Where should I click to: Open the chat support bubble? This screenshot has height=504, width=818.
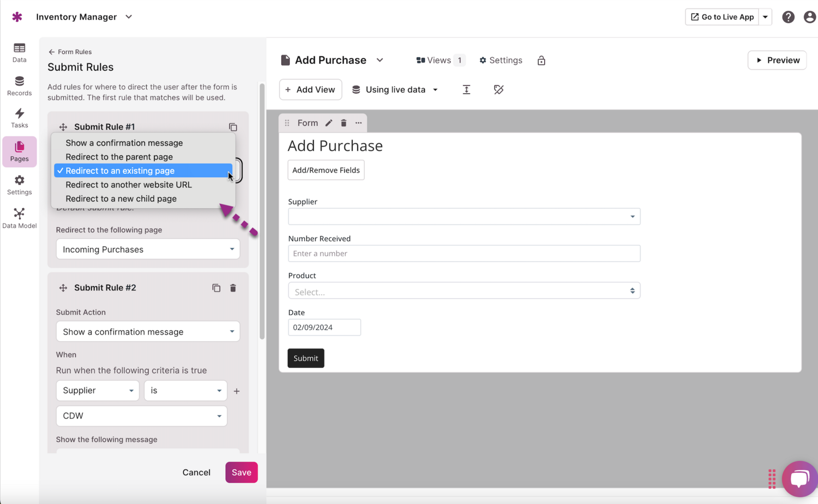tap(800, 479)
